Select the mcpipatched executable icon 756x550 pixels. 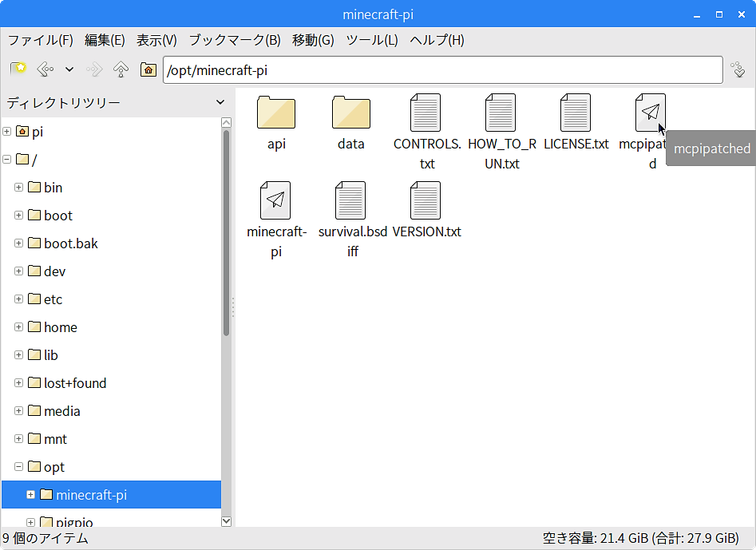pyautogui.click(x=651, y=113)
